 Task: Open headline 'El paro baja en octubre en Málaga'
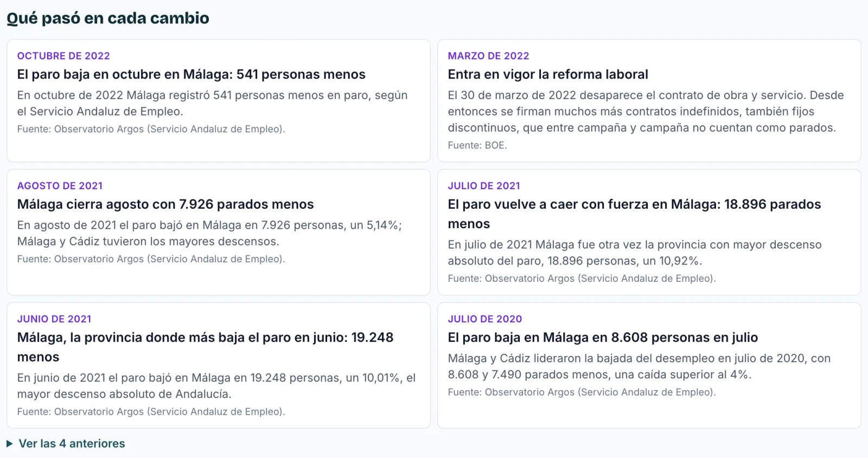click(191, 74)
